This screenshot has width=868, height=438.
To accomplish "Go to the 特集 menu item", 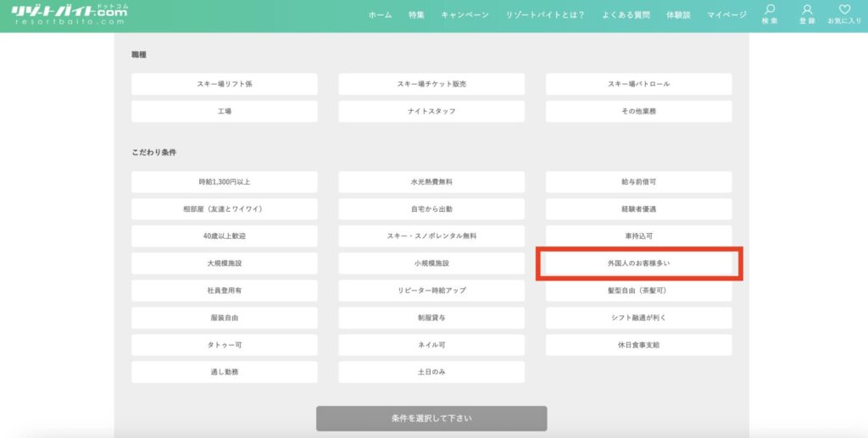I will (x=416, y=15).
